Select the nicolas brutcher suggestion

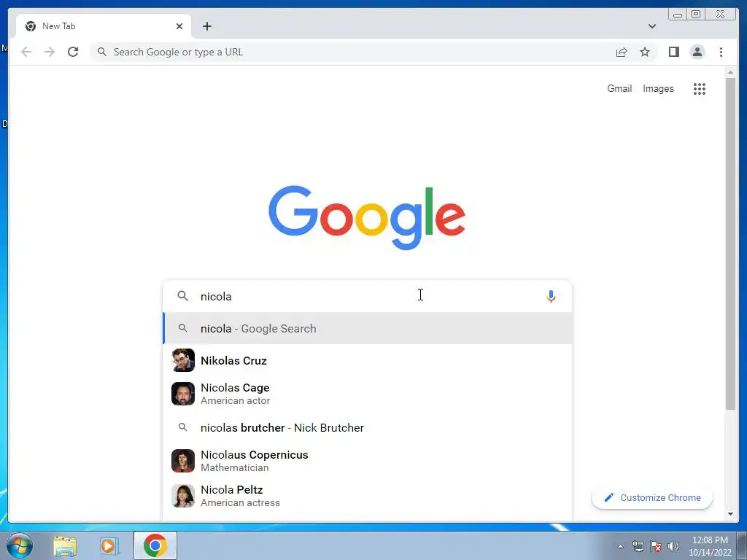(368, 427)
